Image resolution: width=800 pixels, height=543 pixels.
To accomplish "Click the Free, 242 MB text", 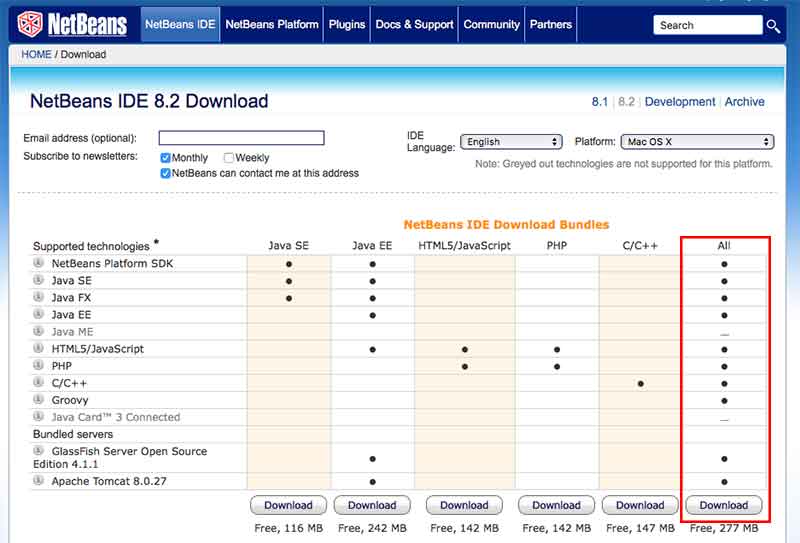I will click(x=372, y=528).
